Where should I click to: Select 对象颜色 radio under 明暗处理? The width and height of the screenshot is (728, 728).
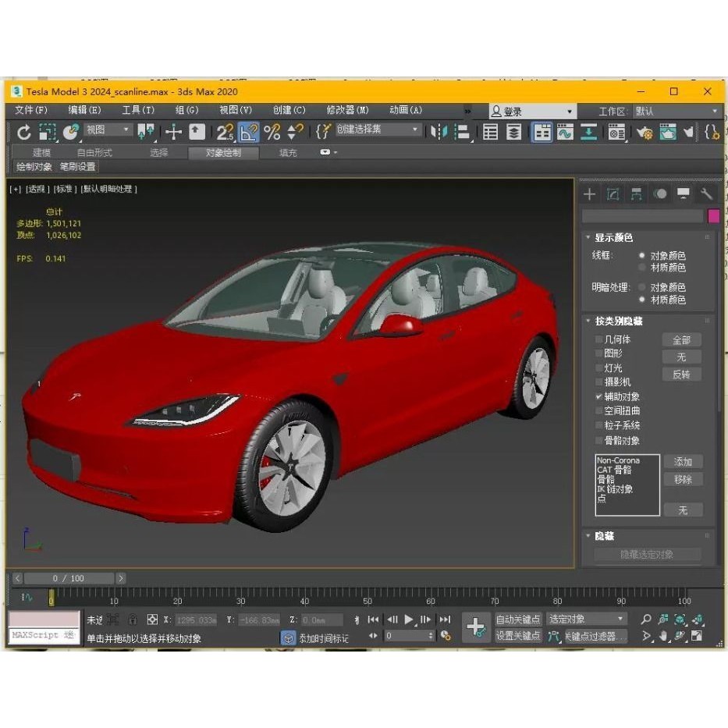tap(641, 287)
